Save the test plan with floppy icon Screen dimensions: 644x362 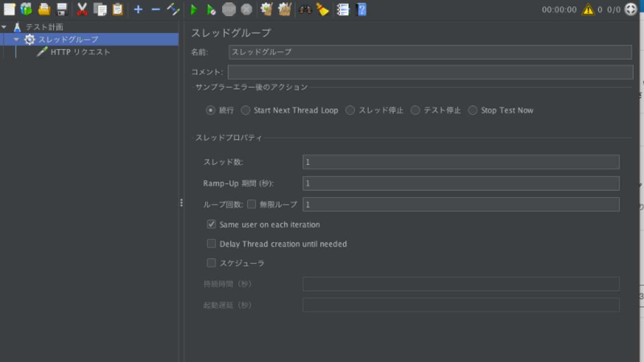point(62,9)
